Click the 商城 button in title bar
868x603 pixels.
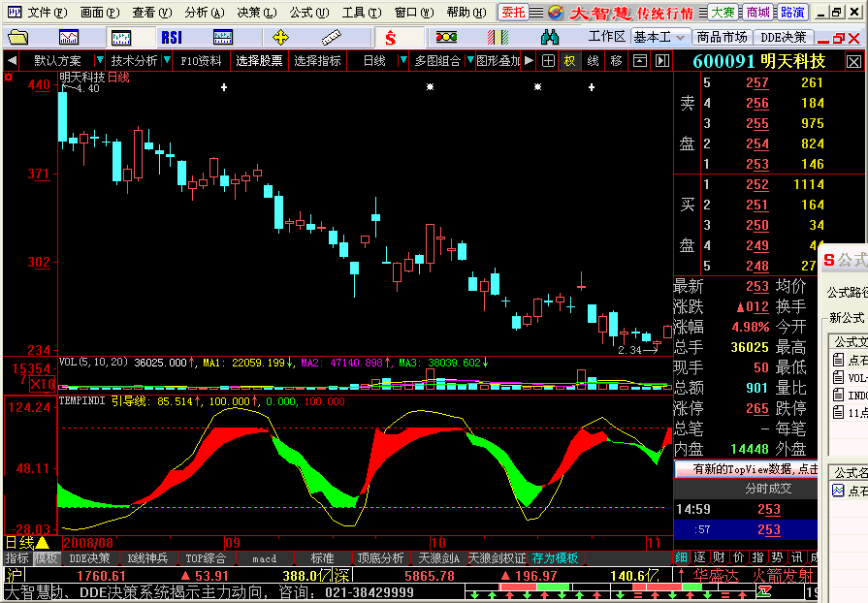tap(757, 13)
